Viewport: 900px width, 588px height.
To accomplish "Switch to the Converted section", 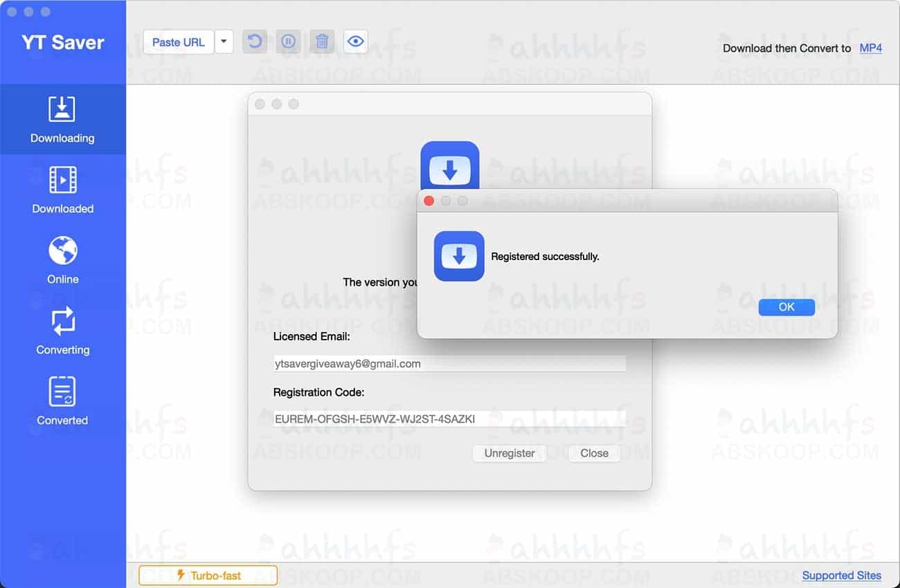I will tap(62, 401).
